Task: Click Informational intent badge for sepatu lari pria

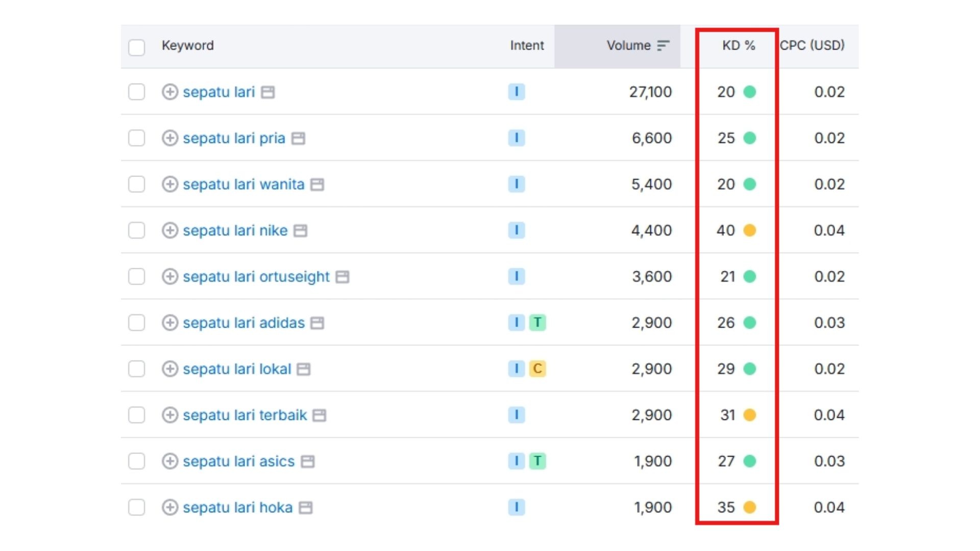Action: [x=516, y=138]
